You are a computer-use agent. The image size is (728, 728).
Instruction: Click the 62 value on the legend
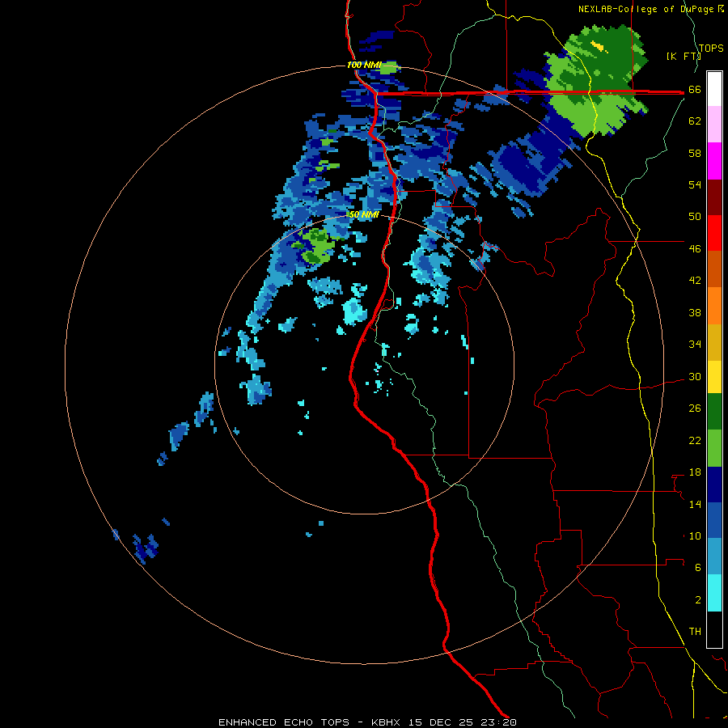coord(695,121)
